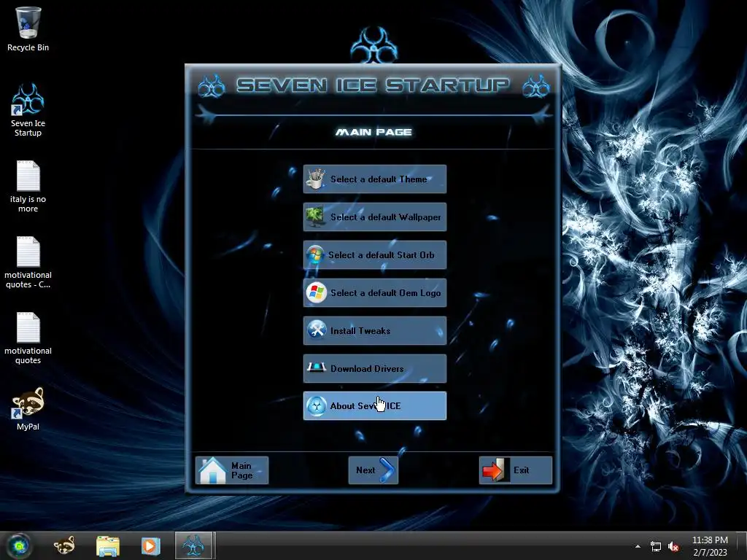
Task: Select the 'motivational quotes' text file
Action: click(x=28, y=338)
